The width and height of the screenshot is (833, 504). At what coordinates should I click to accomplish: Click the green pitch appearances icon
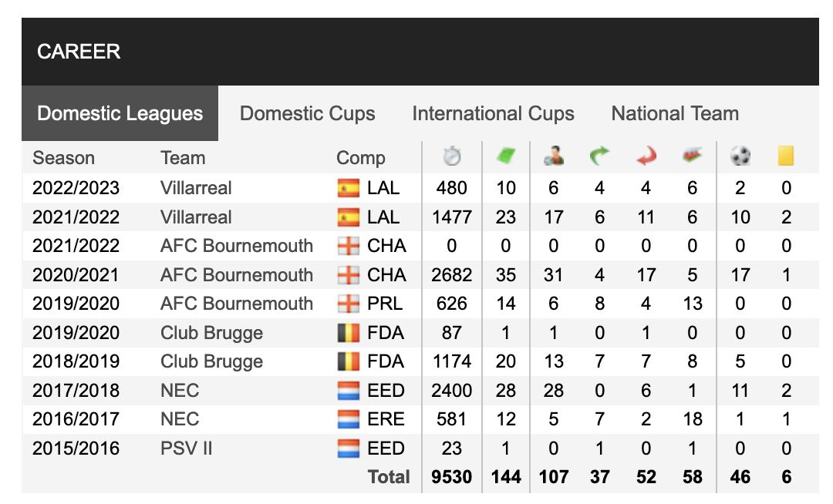[506, 156]
